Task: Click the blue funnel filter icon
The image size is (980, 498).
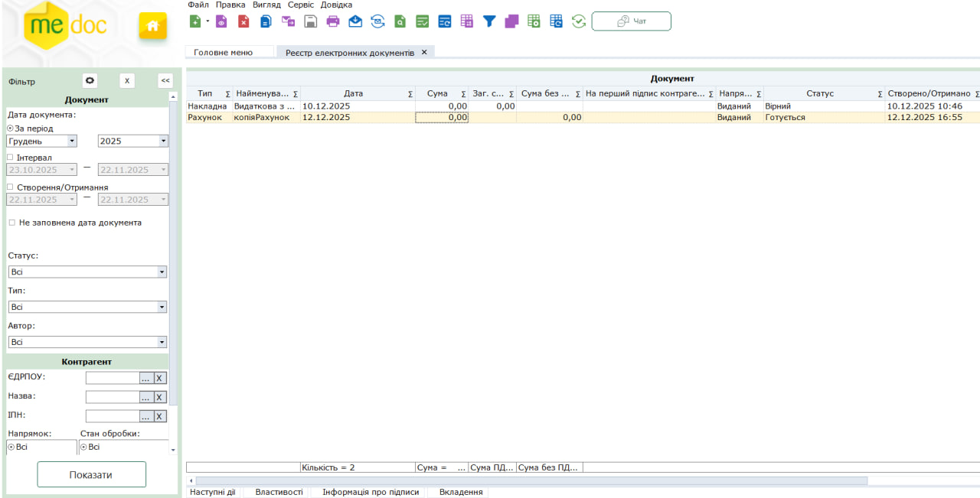Action: click(489, 21)
